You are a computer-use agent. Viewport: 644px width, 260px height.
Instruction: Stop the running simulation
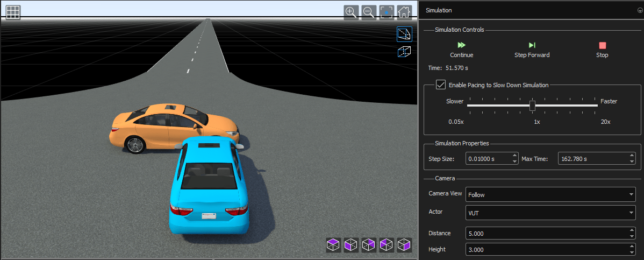[x=602, y=50]
